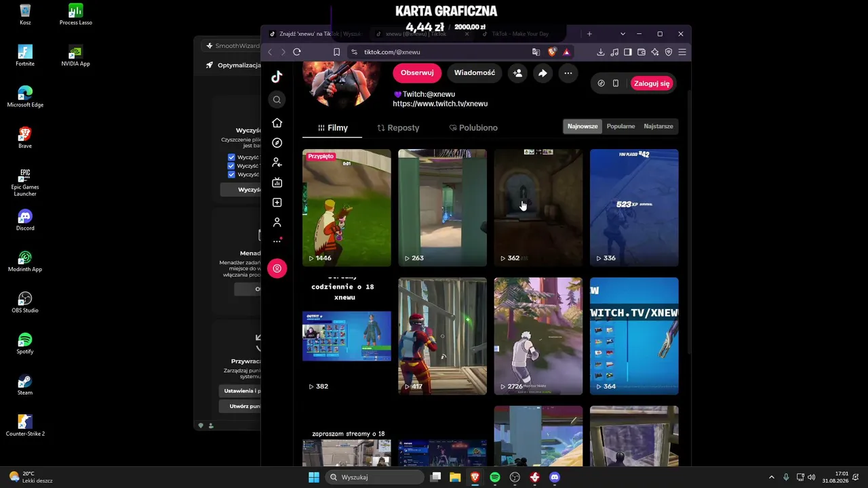The width and height of the screenshot is (868, 488).
Task: Toggle the second Wyczyść checkbox in SmoothWizard
Action: pos(231,166)
